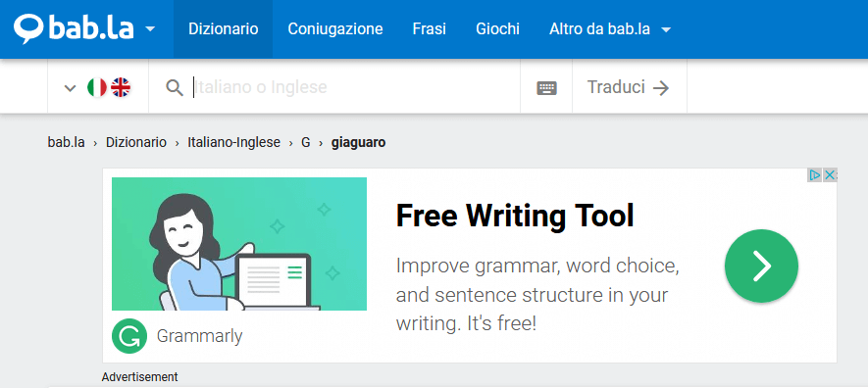Screen dimensions: 868x388
Task: Follow the bab.la breadcrumb link
Action: tap(67, 143)
